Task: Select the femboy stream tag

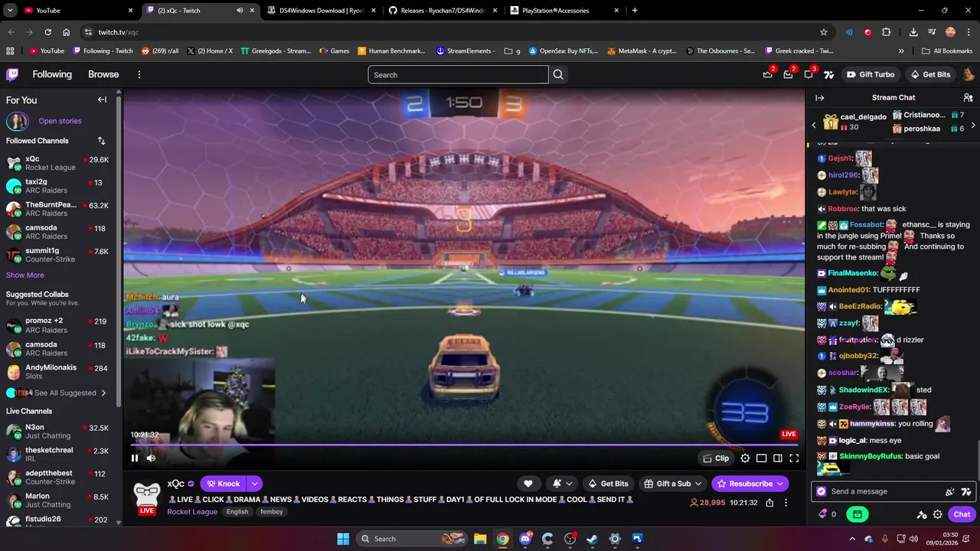Action: 271,511
